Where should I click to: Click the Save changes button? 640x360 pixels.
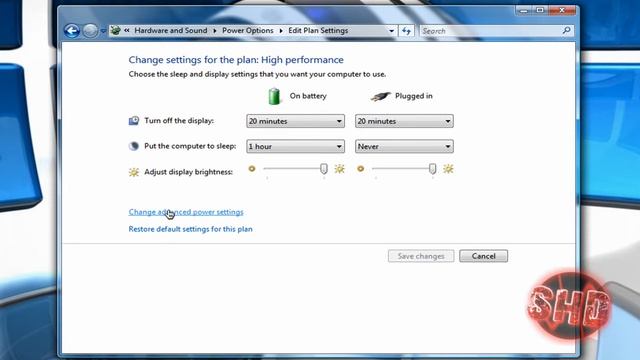click(421, 256)
